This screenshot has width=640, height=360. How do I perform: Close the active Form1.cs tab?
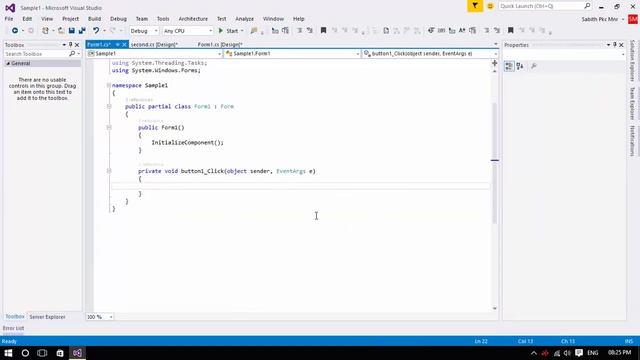pyautogui.click(x=124, y=44)
